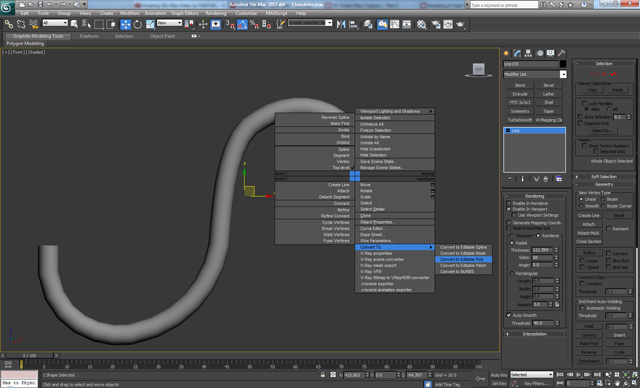Screen dimensions: 640x388
Task: Activate the Select and Scale tool
Action: click(150, 24)
